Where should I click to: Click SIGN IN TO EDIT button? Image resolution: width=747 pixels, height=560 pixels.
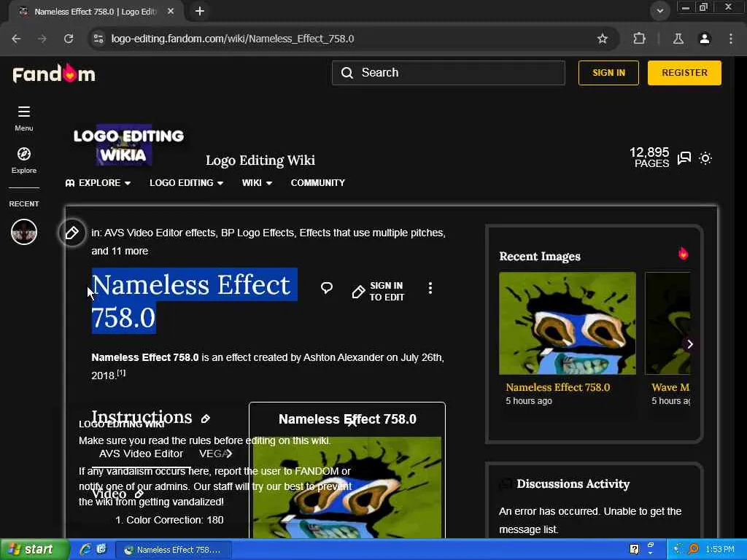coord(379,292)
